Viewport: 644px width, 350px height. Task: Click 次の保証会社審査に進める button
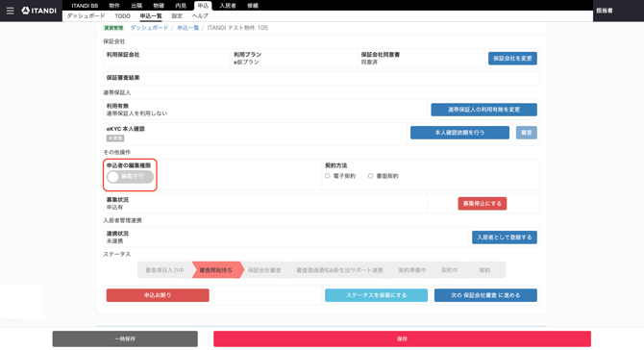tap(485, 295)
